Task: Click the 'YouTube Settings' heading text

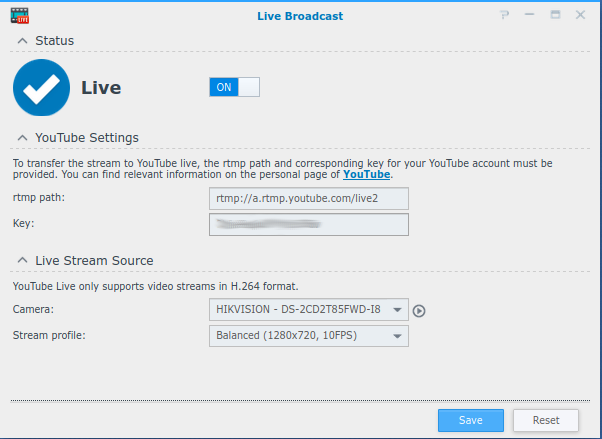Action: [87, 137]
